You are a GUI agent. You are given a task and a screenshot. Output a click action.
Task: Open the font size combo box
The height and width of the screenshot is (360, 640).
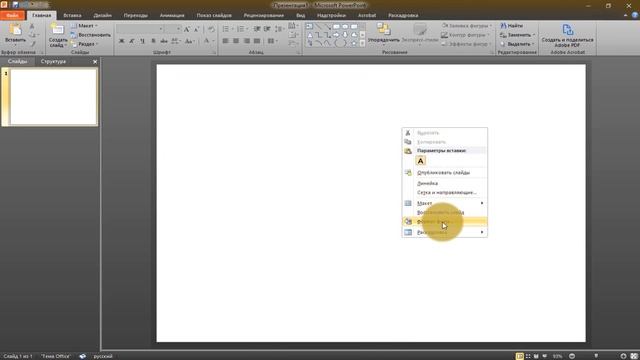pyautogui.click(x=173, y=29)
